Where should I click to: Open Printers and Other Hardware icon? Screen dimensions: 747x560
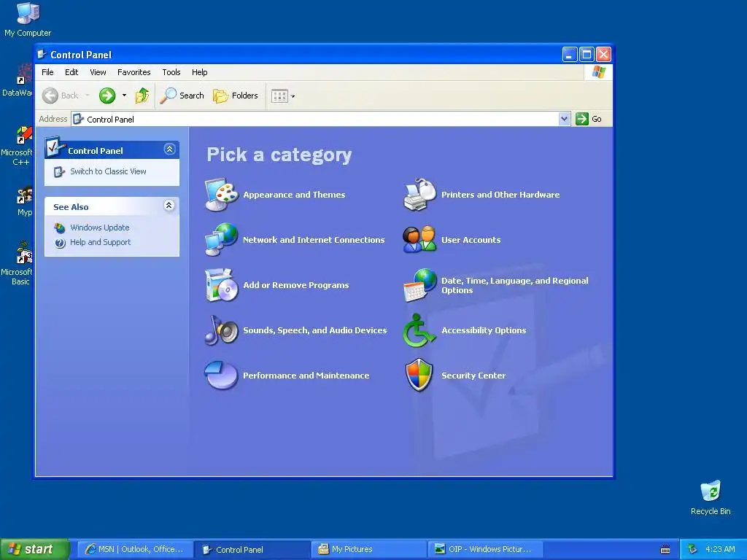[419, 194]
